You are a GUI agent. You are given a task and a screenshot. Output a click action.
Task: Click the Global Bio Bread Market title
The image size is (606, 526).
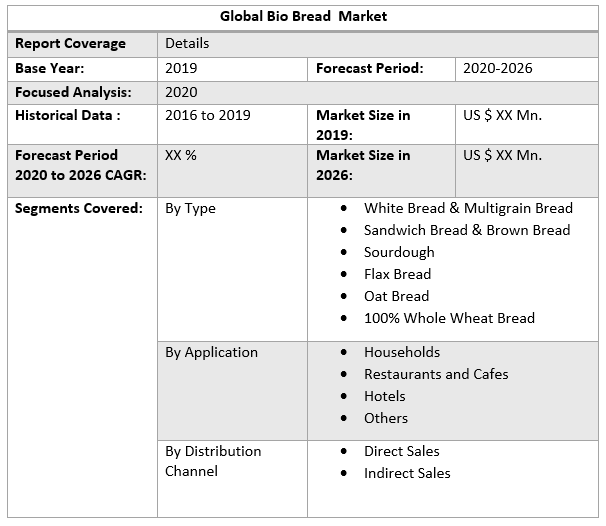point(303,16)
